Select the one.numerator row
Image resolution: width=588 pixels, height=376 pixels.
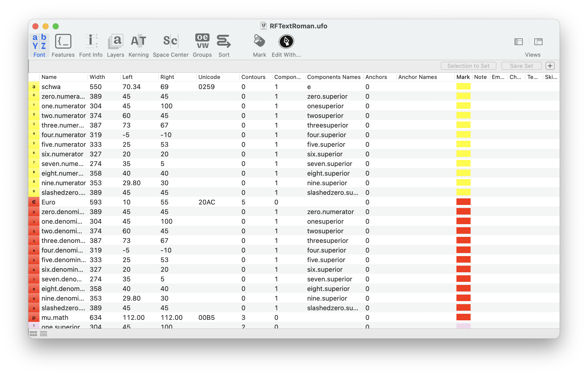click(x=294, y=106)
